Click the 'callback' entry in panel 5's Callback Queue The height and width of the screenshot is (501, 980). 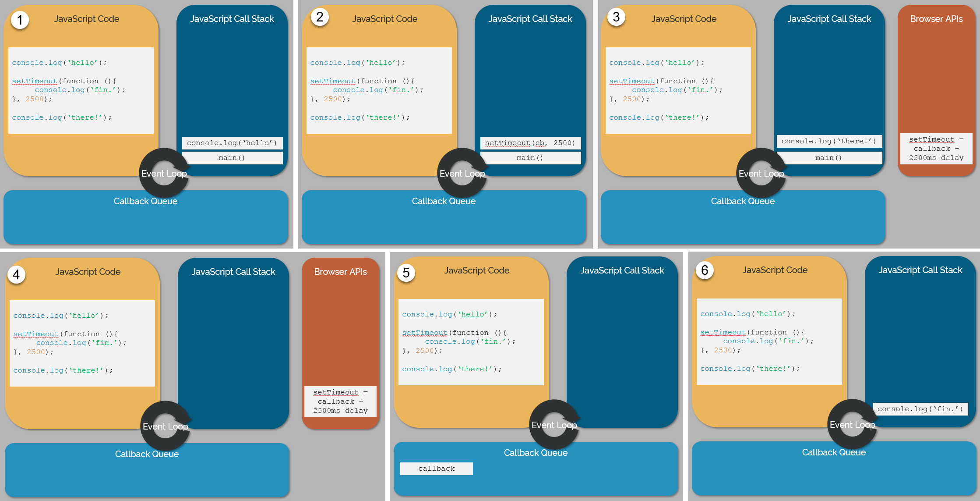coord(437,469)
